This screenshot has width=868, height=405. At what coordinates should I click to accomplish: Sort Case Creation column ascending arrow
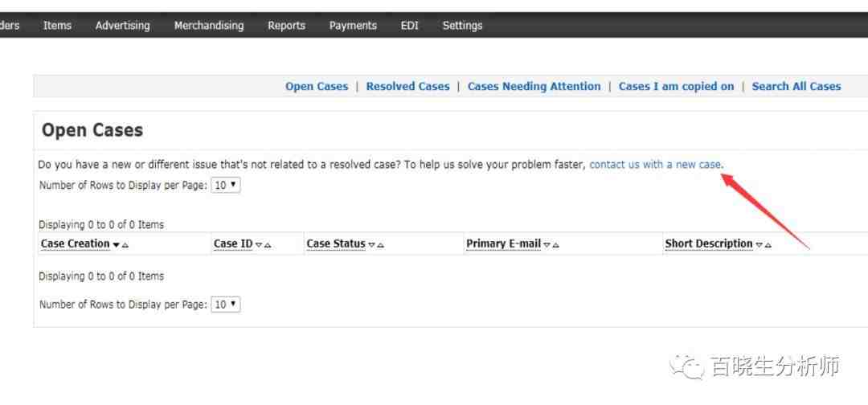[125, 244]
